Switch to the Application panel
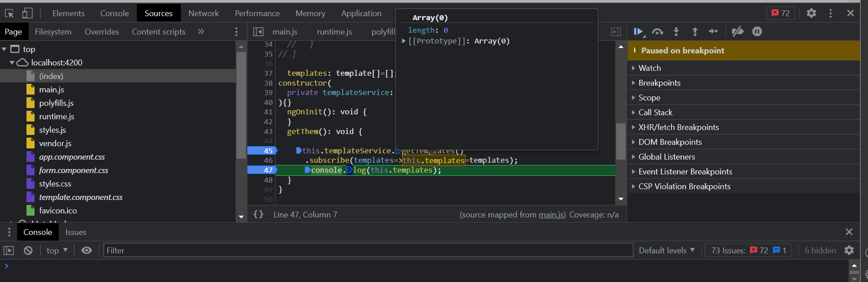This screenshot has height=282, width=868. (361, 13)
